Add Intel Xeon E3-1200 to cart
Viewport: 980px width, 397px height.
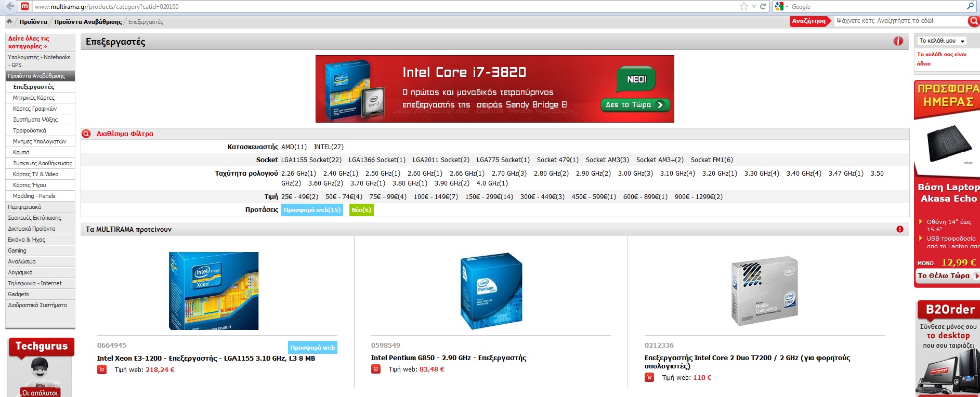[102, 369]
